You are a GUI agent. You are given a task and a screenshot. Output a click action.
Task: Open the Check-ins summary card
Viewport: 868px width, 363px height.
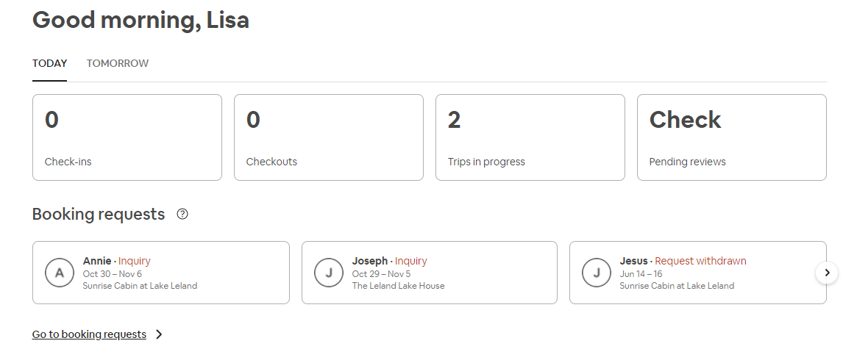(x=127, y=137)
